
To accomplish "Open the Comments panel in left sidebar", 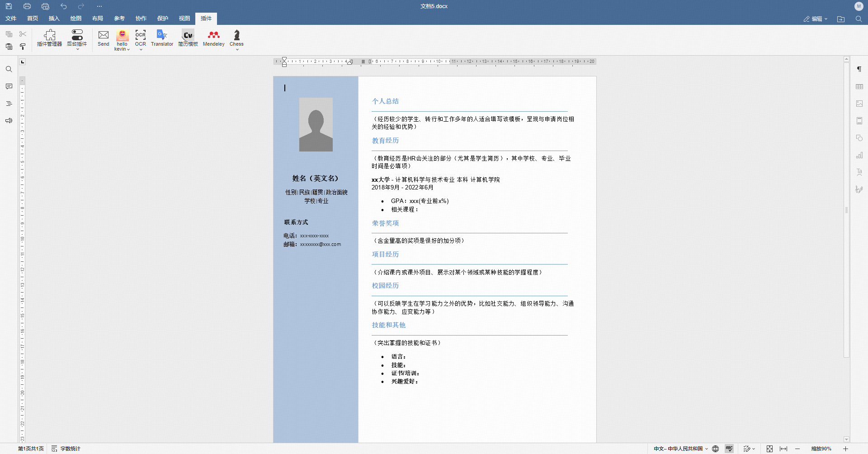I will coord(9,86).
